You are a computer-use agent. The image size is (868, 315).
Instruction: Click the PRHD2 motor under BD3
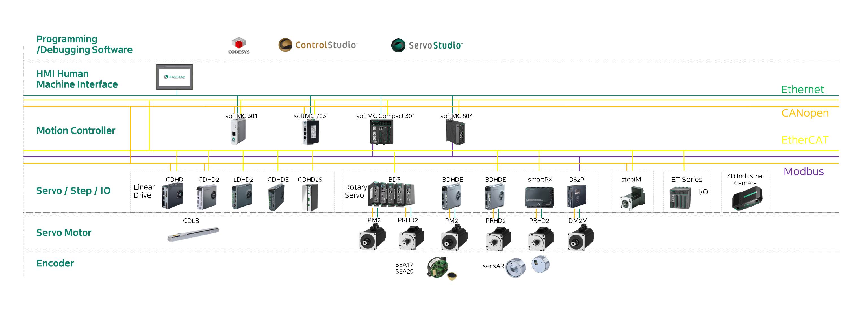(x=411, y=238)
